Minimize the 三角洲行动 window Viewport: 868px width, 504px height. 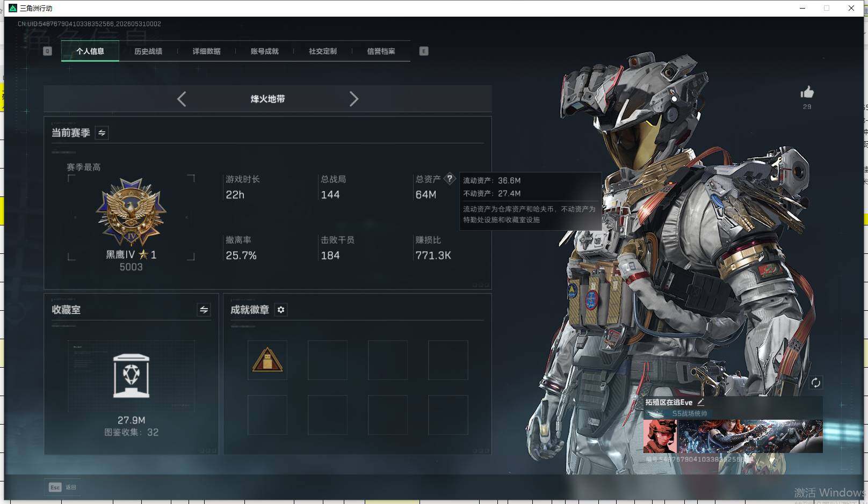click(802, 8)
